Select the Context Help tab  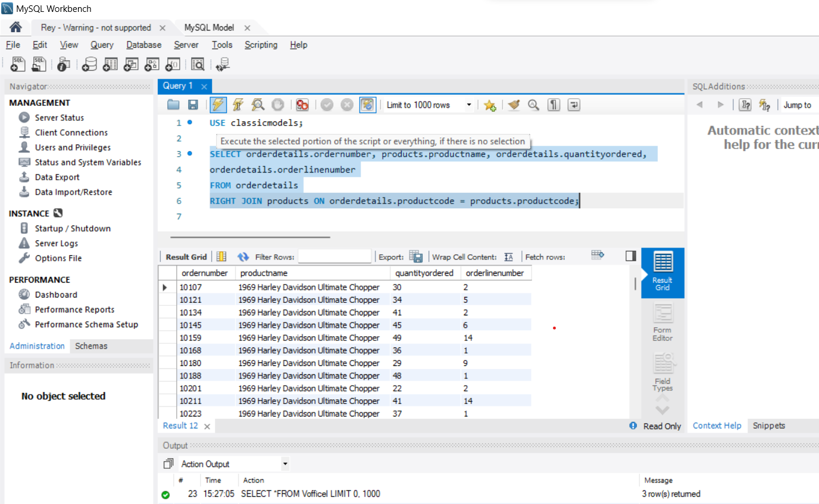click(717, 425)
